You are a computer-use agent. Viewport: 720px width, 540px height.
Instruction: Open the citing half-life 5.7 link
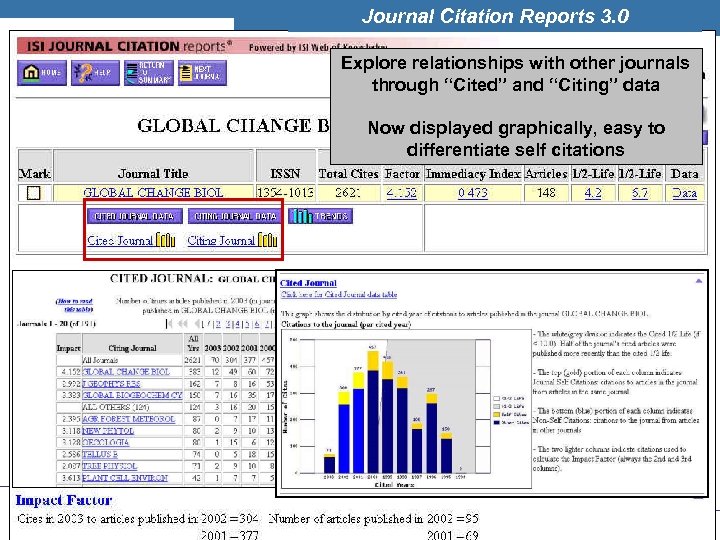pos(640,192)
